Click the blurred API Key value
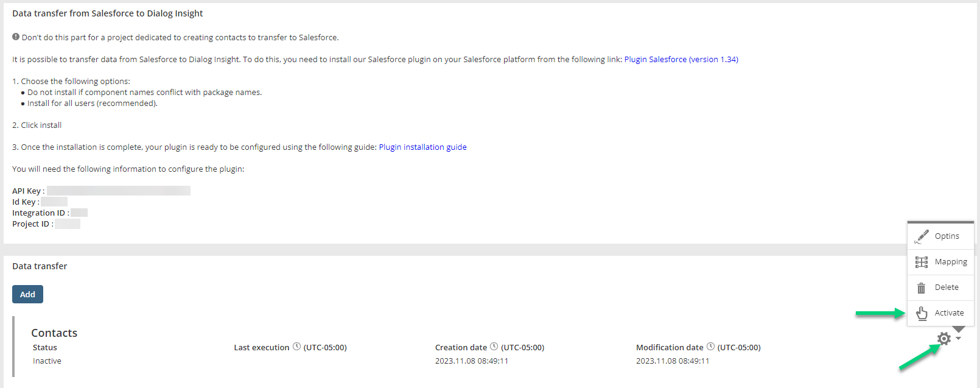The height and width of the screenshot is (388, 980). [x=119, y=191]
